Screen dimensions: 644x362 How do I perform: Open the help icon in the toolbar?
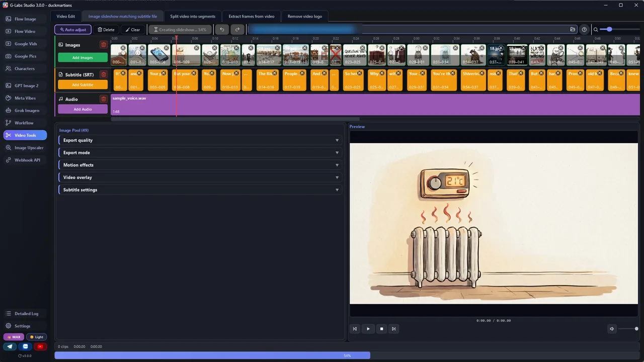(584, 30)
